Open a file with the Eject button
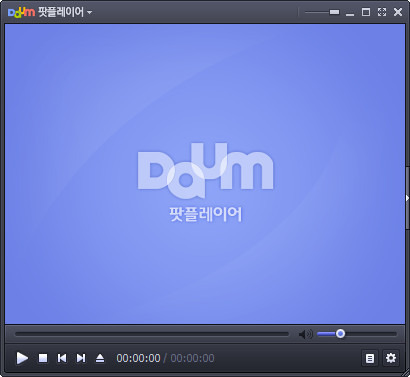Screen dimensions: 410x377 [100, 358]
